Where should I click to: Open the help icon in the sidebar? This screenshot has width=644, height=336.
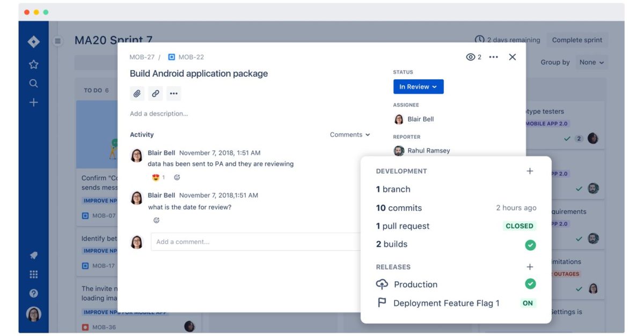pos(33,293)
